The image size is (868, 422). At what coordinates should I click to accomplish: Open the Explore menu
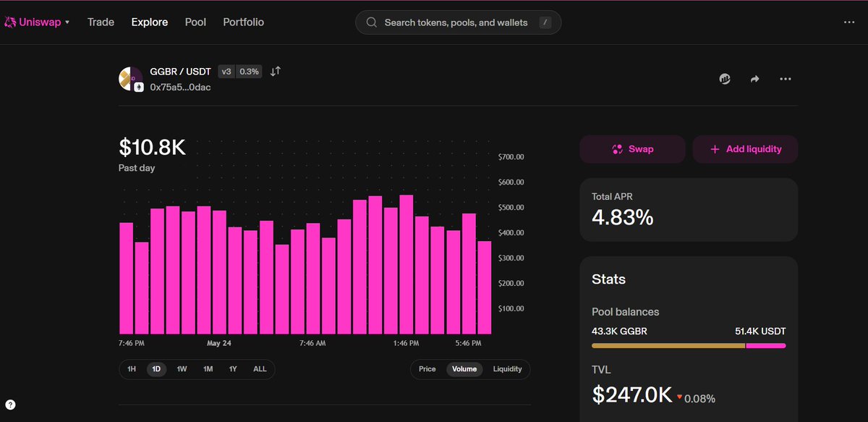(150, 22)
